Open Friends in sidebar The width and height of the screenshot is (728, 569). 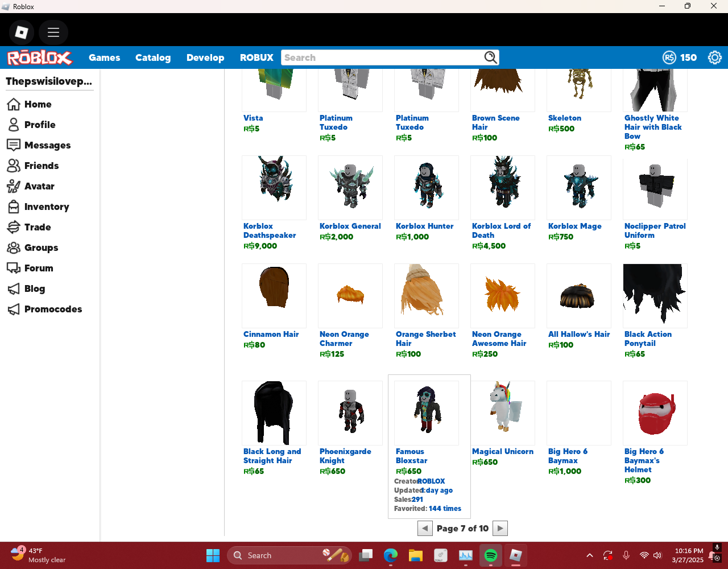(33, 166)
